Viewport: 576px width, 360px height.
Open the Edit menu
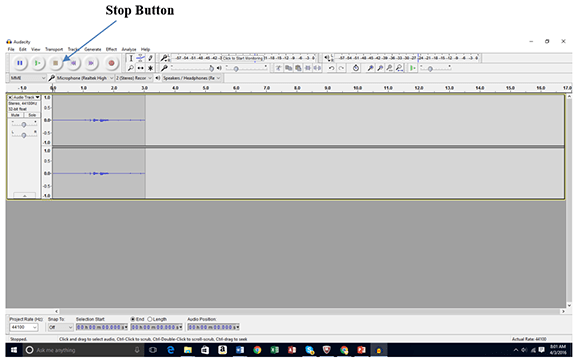(x=23, y=49)
